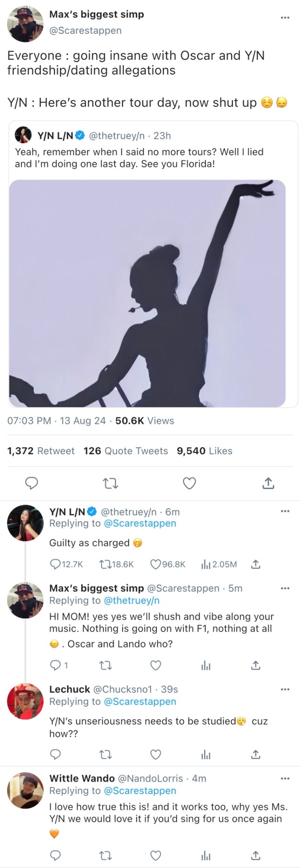Retweet Wittle Wando's reply
The width and height of the screenshot is (300, 868).
point(104,855)
